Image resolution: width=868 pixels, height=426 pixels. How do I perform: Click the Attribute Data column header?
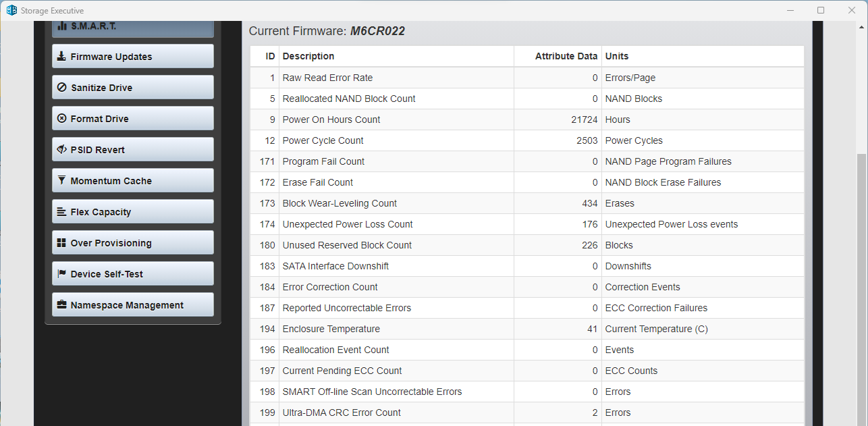pyautogui.click(x=566, y=56)
